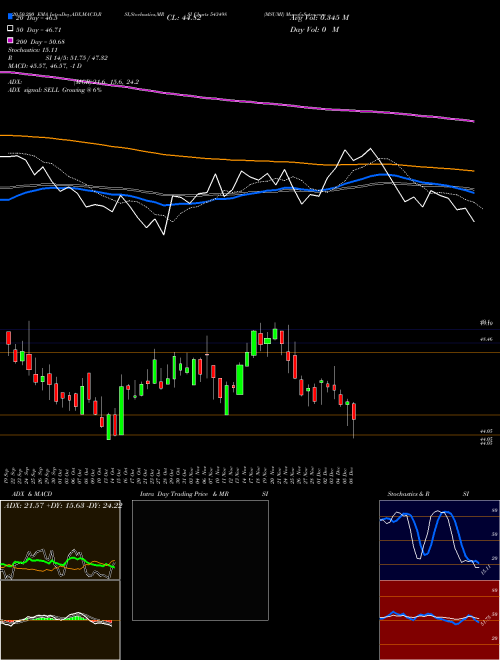The height and width of the screenshot is (660, 500).
Task: Open the ADX chart panel
Action: 60,540
